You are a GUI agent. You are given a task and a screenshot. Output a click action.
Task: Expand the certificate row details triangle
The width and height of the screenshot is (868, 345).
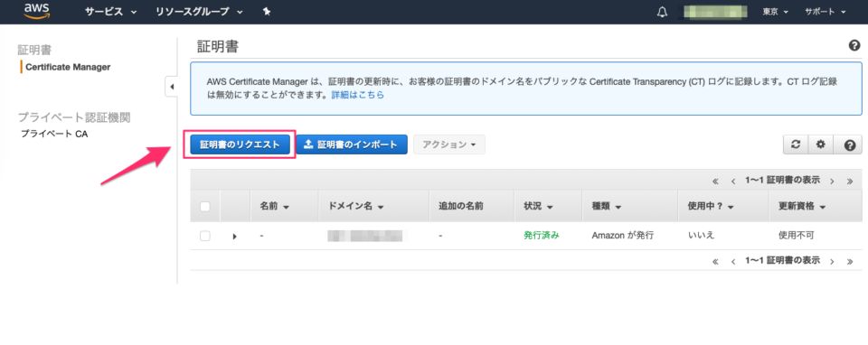click(x=235, y=236)
